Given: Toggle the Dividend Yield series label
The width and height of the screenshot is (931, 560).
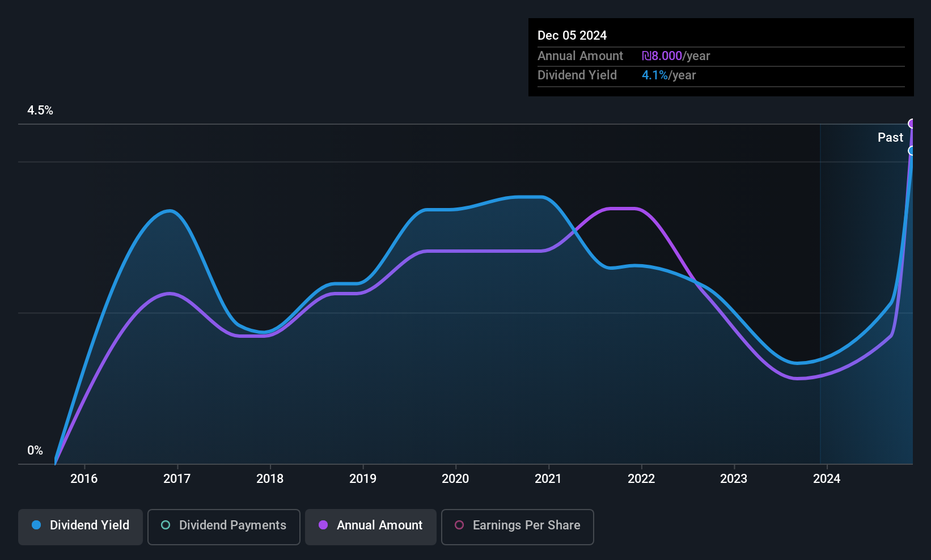Looking at the screenshot, I should [x=90, y=525].
